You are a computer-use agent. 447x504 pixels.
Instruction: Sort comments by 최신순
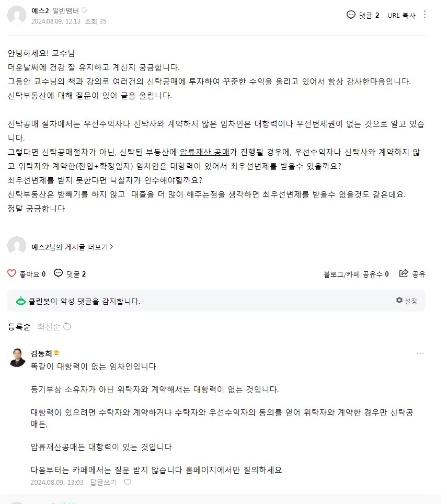pyautogui.click(x=48, y=327)
